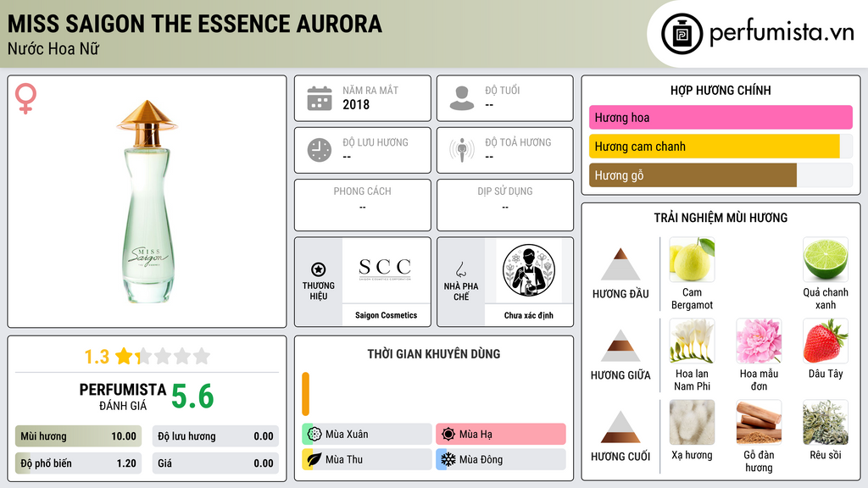The width and height of the screenshot is (868, 488).
Task: Click the sillage person icon beside Độ toả hương
Action: (462, 150)
